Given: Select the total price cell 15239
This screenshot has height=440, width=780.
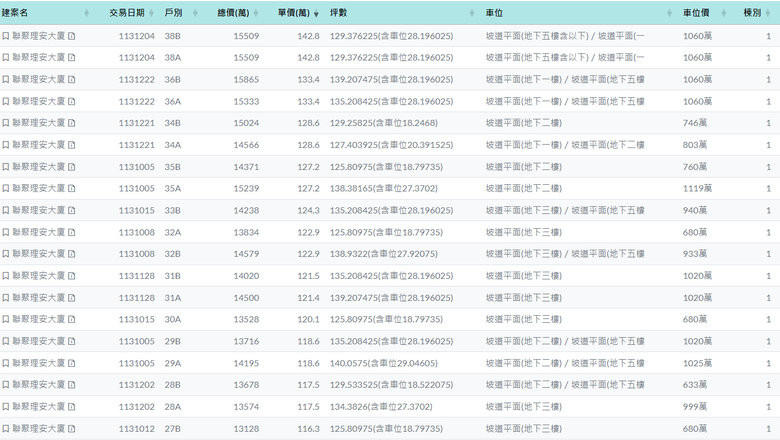Looking at the screenshot, I should 246,188.
